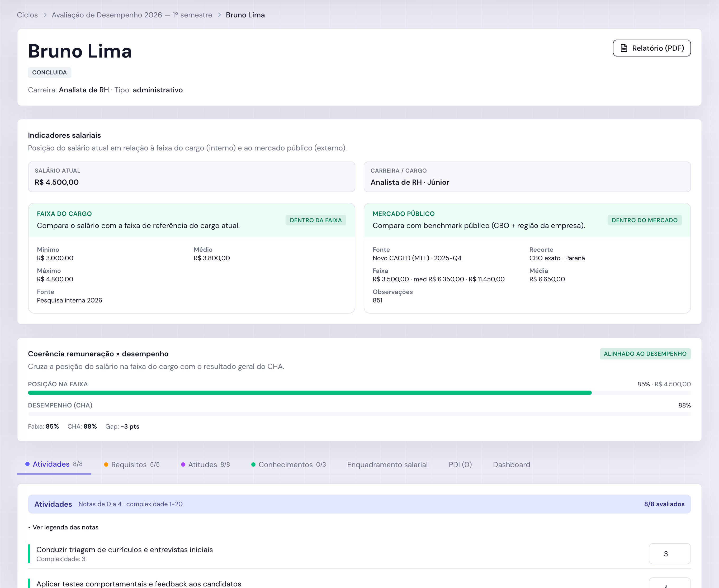Click the green dot on Conhecimentos tab
Image resolution: width=719 pixels, height=588 pixels.
253,465
